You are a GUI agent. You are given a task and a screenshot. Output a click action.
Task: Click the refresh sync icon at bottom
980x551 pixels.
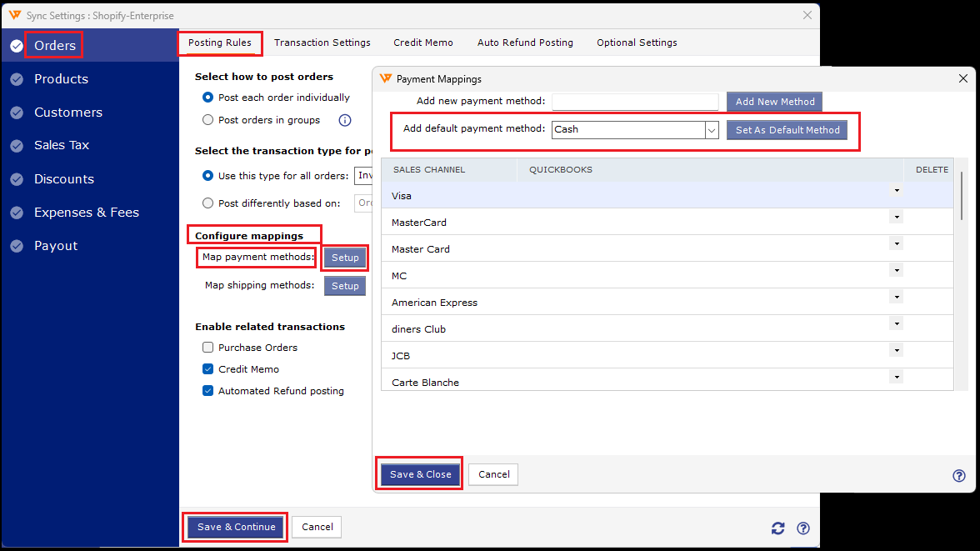[777, 528]
